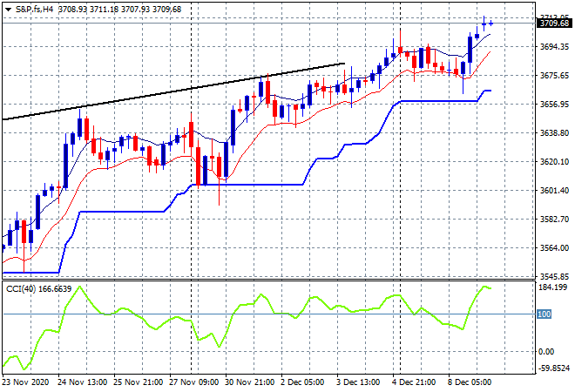Click the -59.8524 CCI scale label

coord(554,368)
